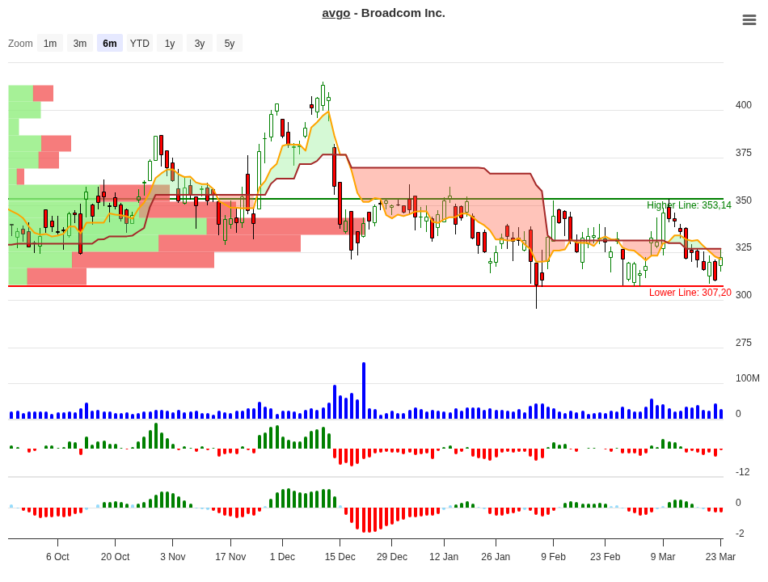This screenshot has width=768, height=582.
Task: Click the '9 Feb' date axis label
Action: (x=553, y=557)
